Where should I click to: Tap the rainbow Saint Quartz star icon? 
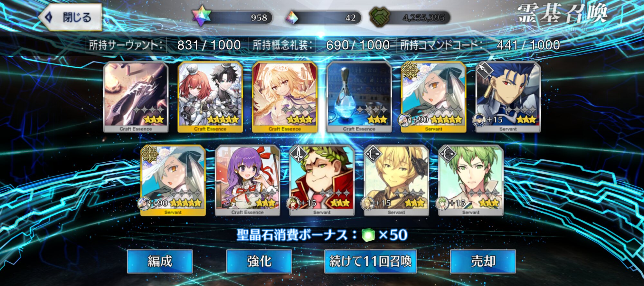click(202, 16)
